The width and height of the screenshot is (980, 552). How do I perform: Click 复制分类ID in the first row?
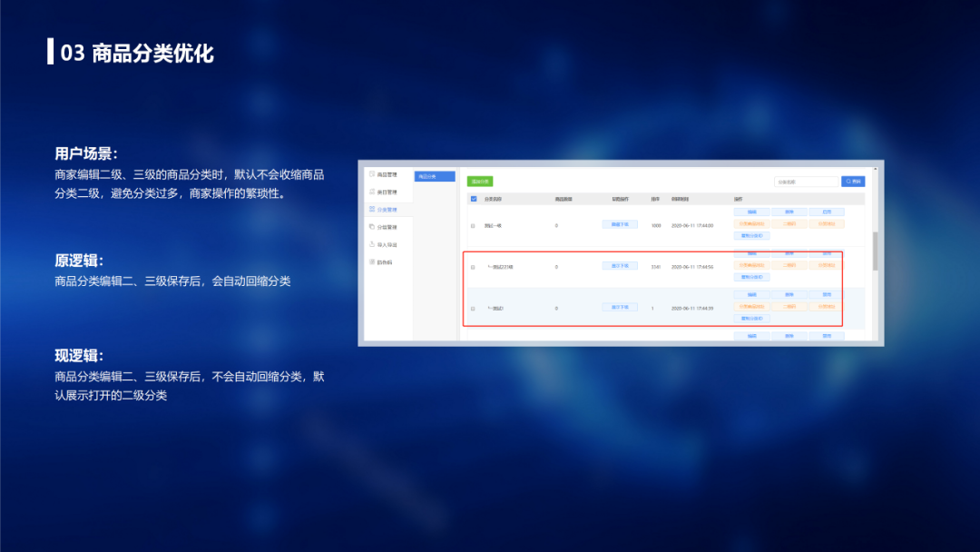pyautogui.click(x=751, y=235)
